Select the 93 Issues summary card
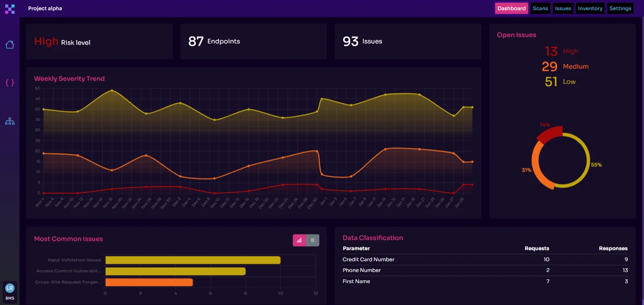644x305 pixels. pyautogui.click(x=408, y=41)
